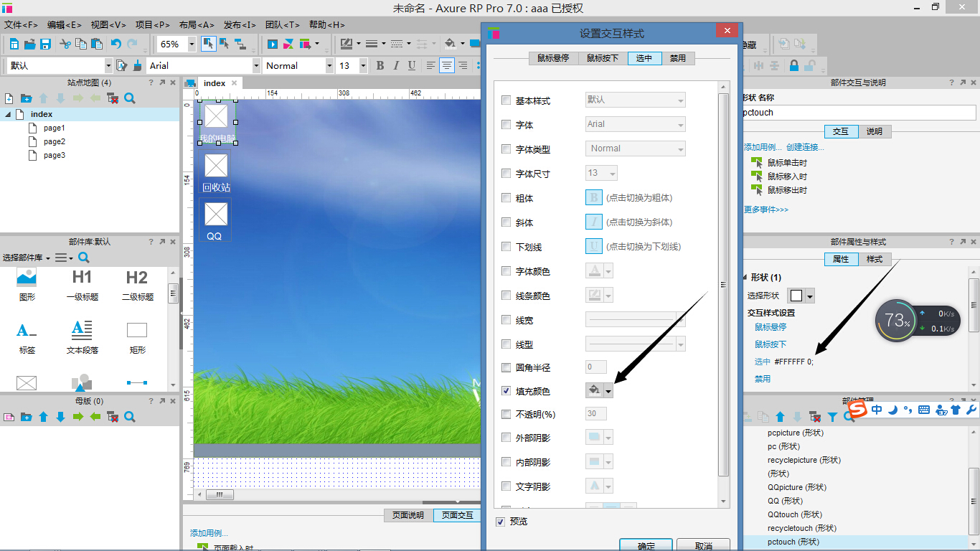Click the Delete page icon in sitemap panel

point(112,98)
